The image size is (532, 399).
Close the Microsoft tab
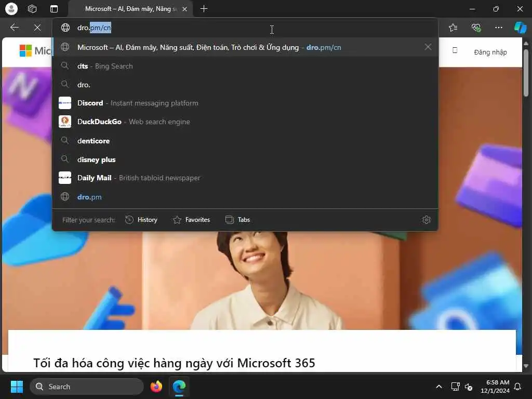click(184, 9)
